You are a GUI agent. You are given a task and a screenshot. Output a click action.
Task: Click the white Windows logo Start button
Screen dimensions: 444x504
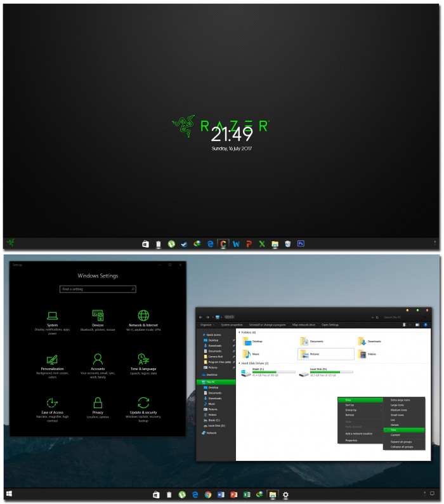[9, 494]
